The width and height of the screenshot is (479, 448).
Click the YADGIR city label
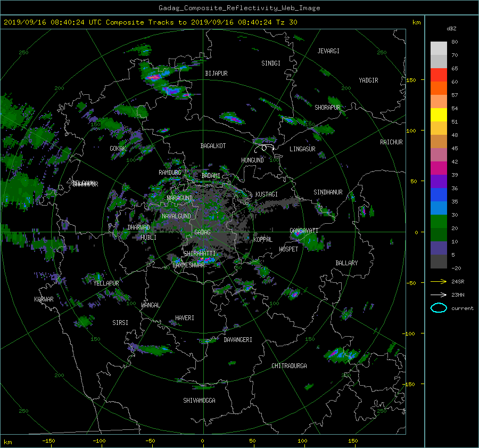click(x=368, y=80)
